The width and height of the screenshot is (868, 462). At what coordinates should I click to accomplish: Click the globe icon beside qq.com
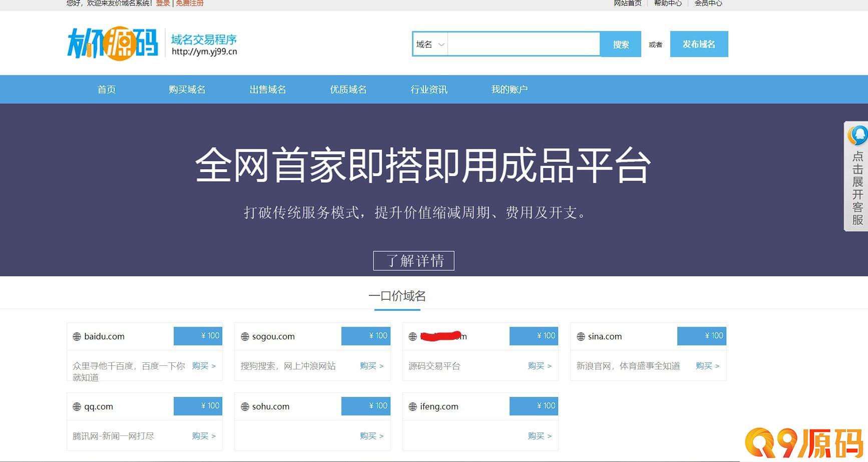pyautogui.click(x=77, y=407)
